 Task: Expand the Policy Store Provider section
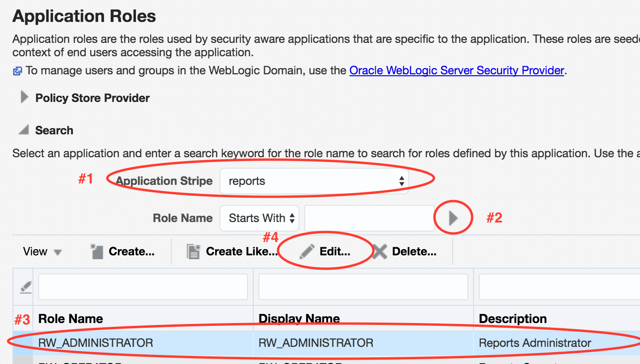coord(23,98)
